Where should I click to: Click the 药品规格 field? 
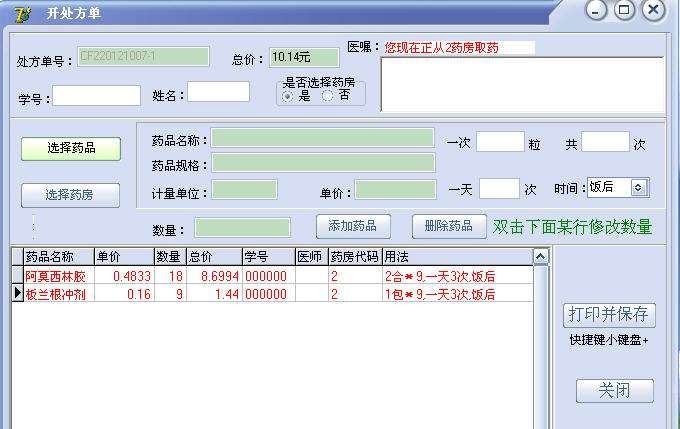pyautogui.click(x=323, y=163)
